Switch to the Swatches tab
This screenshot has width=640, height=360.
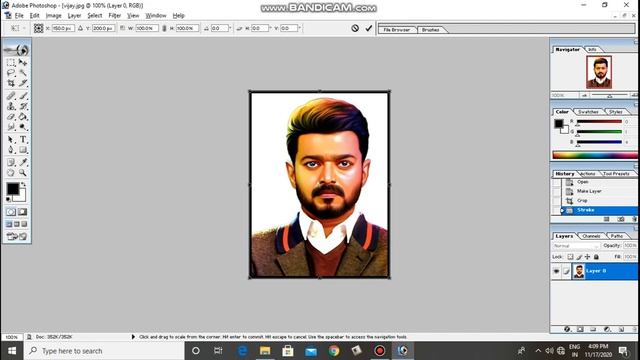[x=588, y=112]
